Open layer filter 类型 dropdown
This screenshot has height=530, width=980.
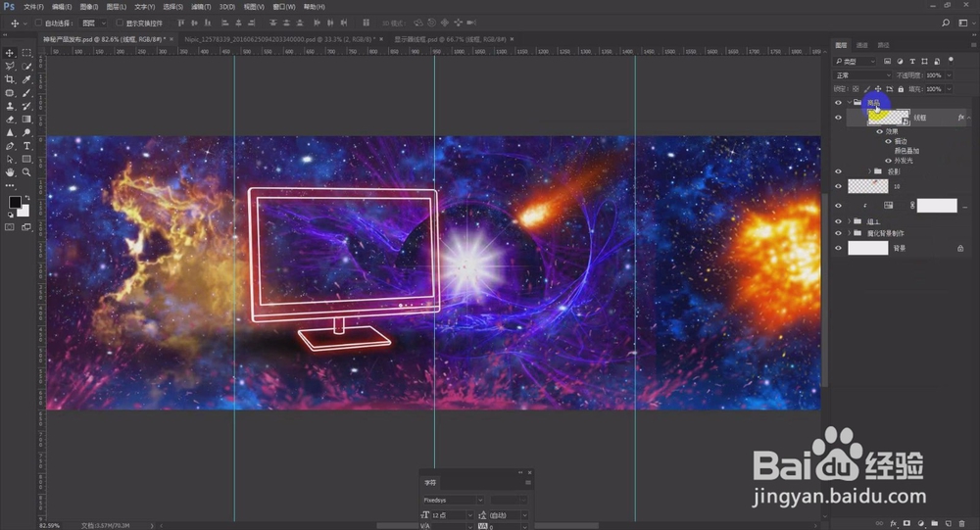(856, 62)
